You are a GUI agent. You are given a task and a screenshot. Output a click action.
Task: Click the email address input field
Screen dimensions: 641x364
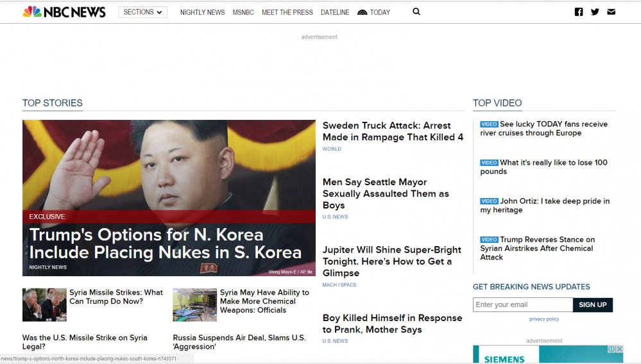(x=522, y=305)
